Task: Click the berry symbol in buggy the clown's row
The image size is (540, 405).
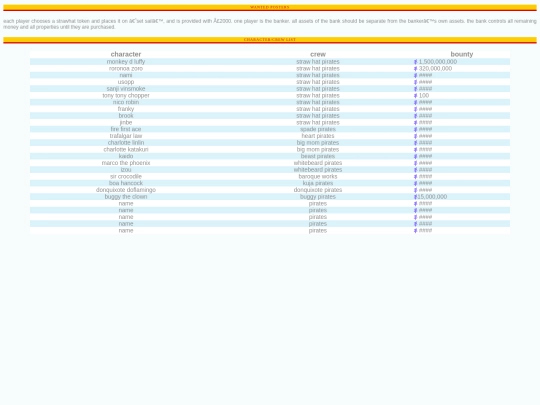Action: [x=415, y=197]
